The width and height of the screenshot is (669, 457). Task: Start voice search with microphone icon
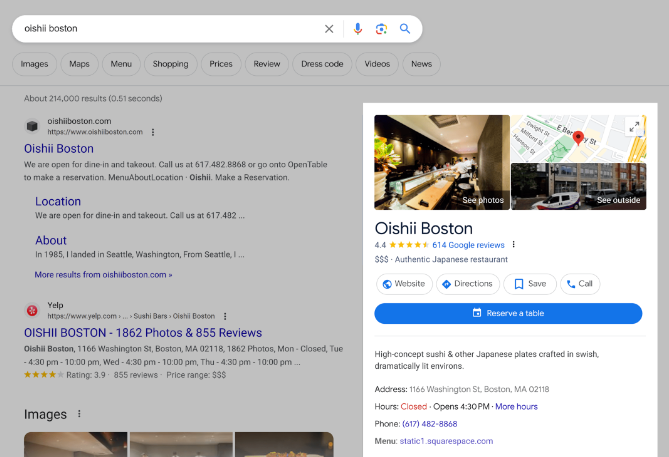pyautogui.click(x=358, y=29)
